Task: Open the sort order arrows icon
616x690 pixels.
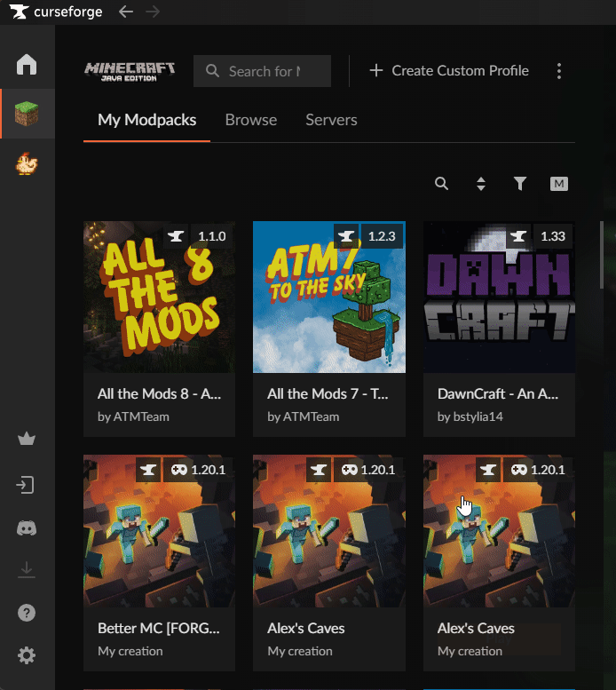Action: coord(481,184)
